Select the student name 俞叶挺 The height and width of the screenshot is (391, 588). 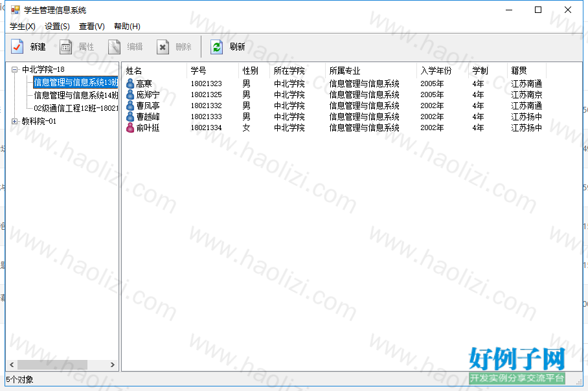pos(148,128)
